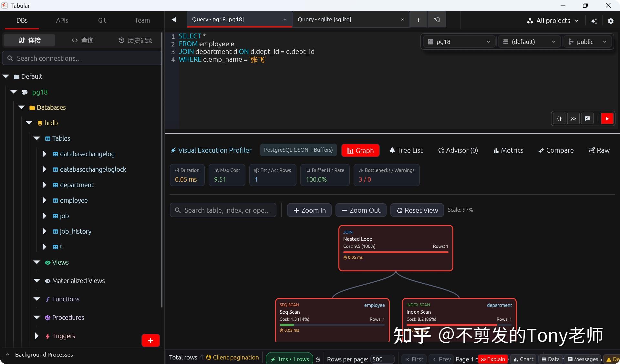Image resolution: width=620 pixels, height=364 pixels.
Task: Click the Explain button in status bar
Action: [493, 359]
